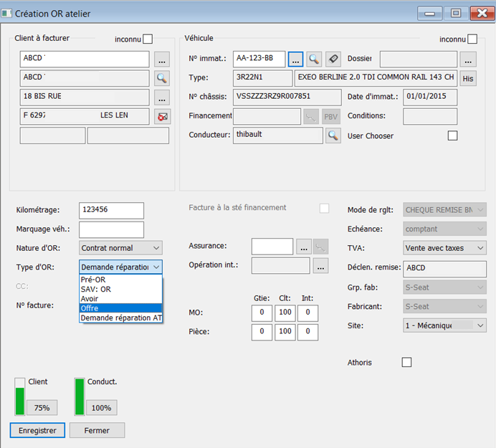Select SAV: OR in the type list
Screen dimensions: 496x448
pos(120,289)
